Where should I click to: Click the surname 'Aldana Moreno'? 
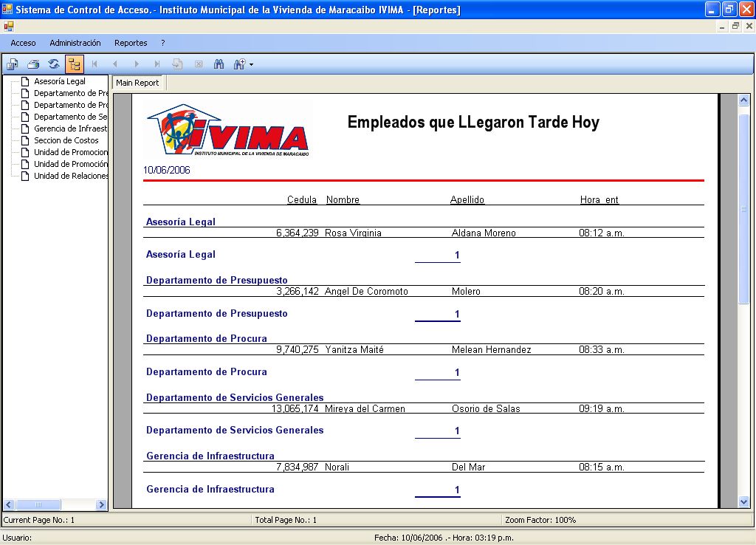tap(484, 233)
